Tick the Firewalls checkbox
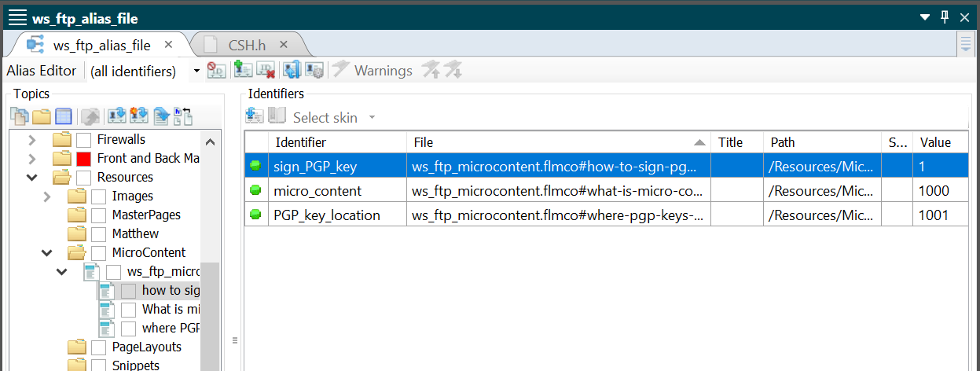The image size is (980, 371). [x=83, y=140]
